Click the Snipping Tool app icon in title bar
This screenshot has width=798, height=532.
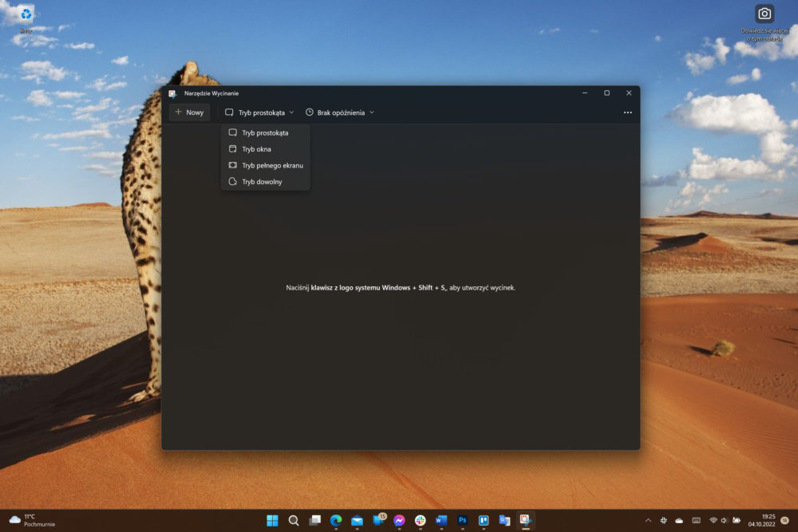tap(172, 93)
